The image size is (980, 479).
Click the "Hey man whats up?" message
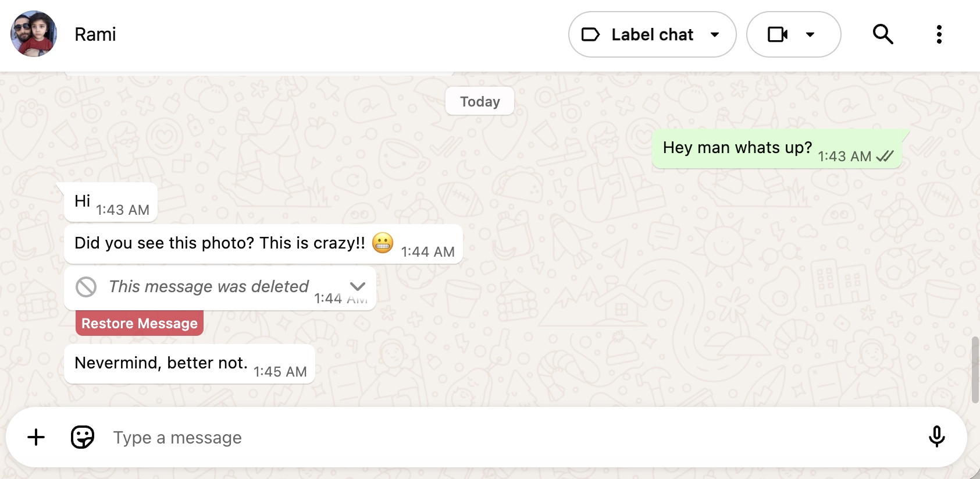click(x=737, y=148)
